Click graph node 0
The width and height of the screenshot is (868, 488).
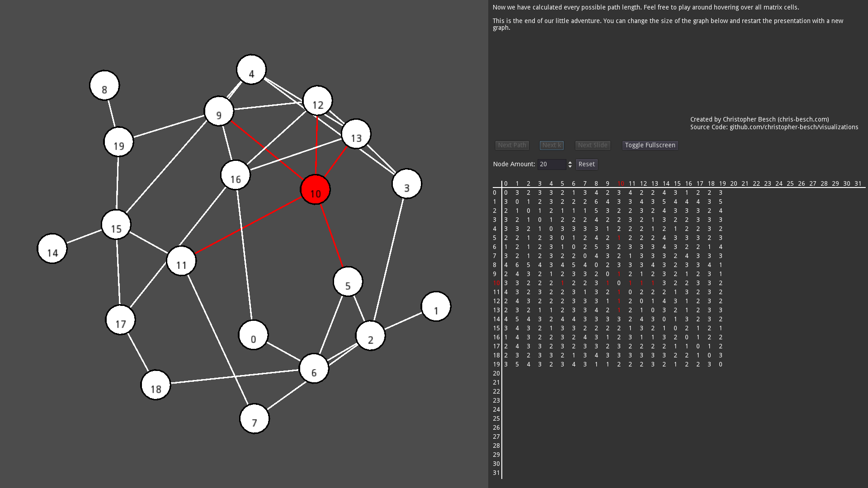click(x=253, y=335)
